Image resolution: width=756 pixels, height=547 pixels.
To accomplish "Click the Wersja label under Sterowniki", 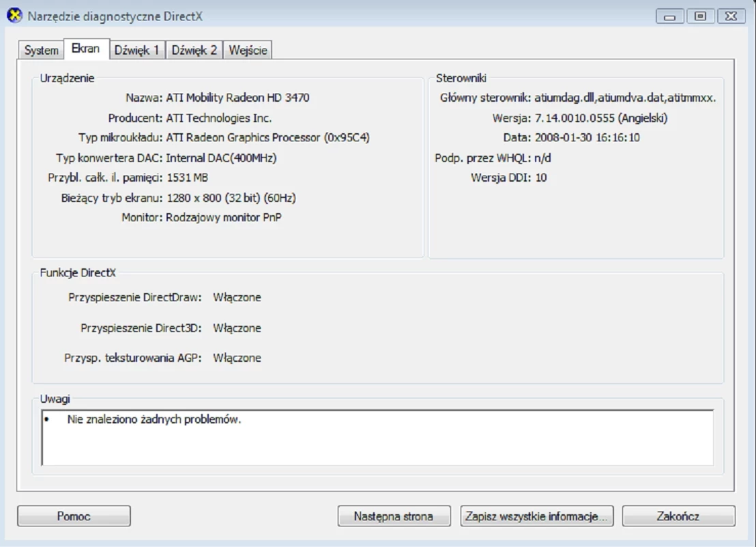I will (512, 118).
